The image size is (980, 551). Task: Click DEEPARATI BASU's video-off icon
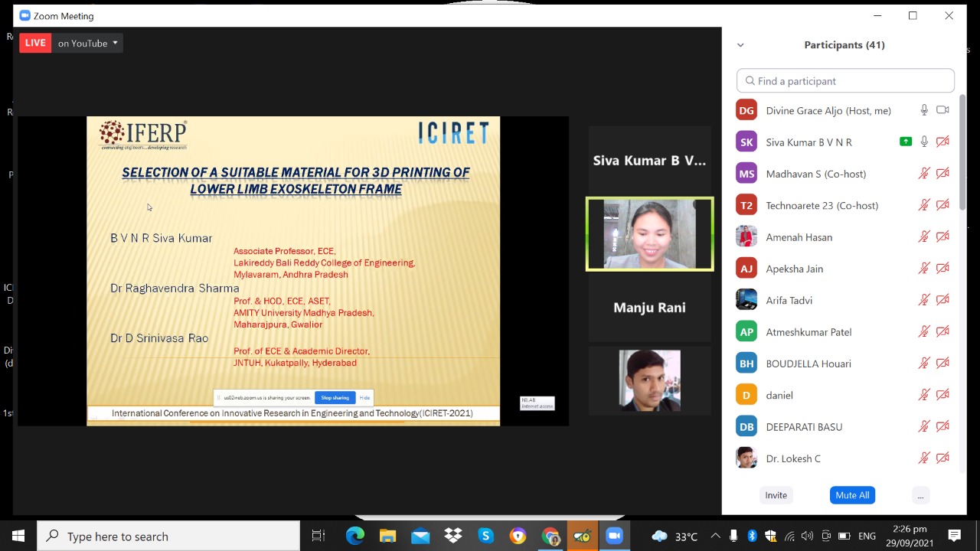(x=942, y=427)
